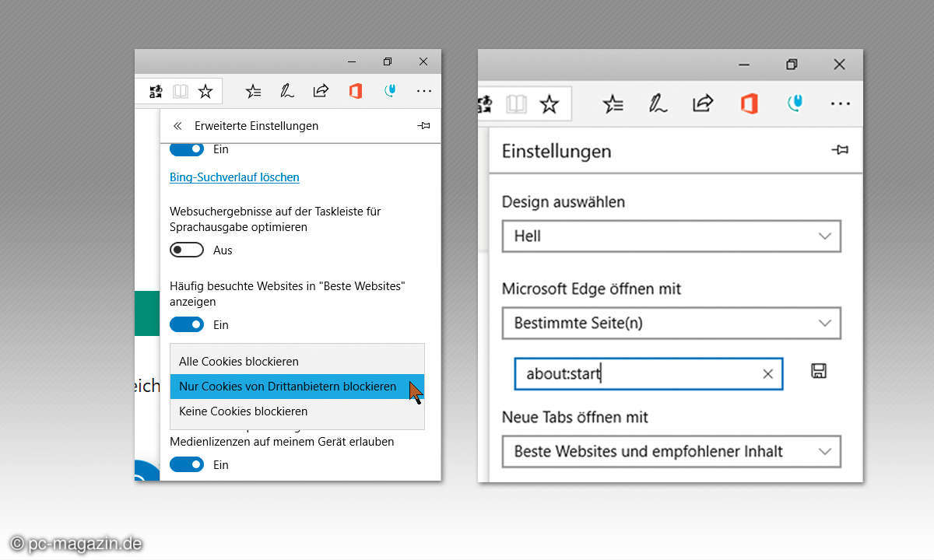Open the translate icon in right window
The image size is (934, 560).
[485, 104]
